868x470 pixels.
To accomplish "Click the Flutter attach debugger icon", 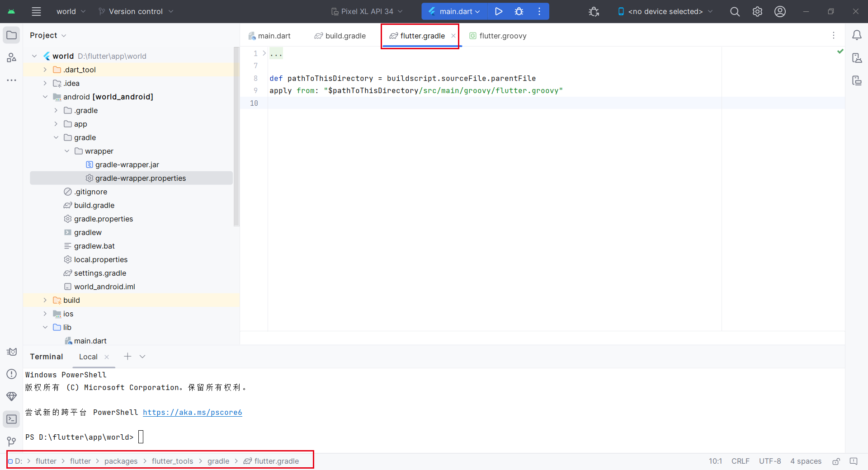I will point(594,11).
